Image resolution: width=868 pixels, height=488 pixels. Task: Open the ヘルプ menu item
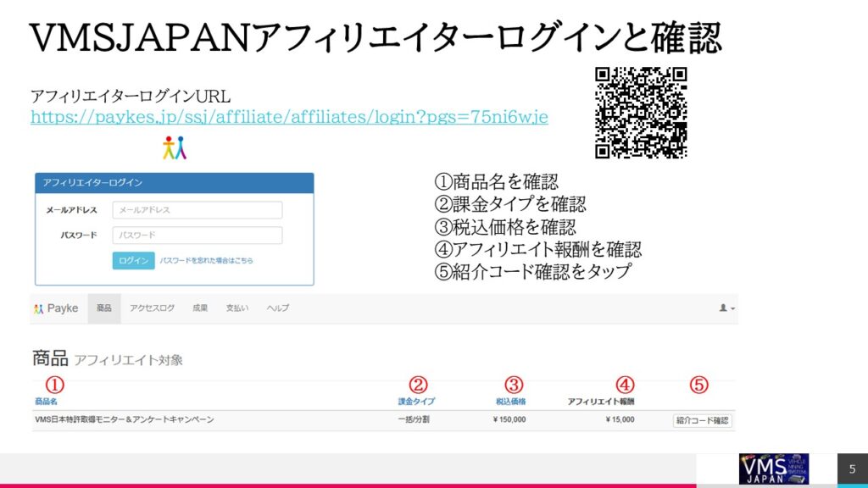click(x=277, y=308)
